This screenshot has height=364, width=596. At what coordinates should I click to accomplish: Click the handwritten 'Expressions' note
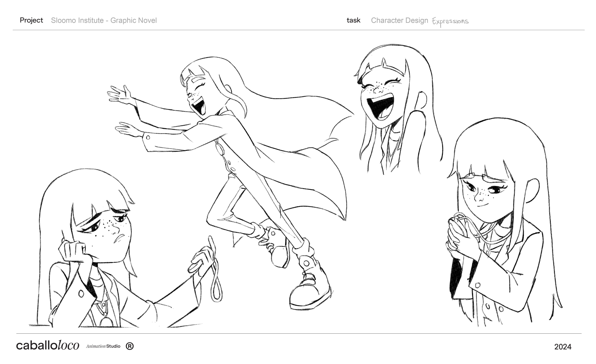pos(450,22)
